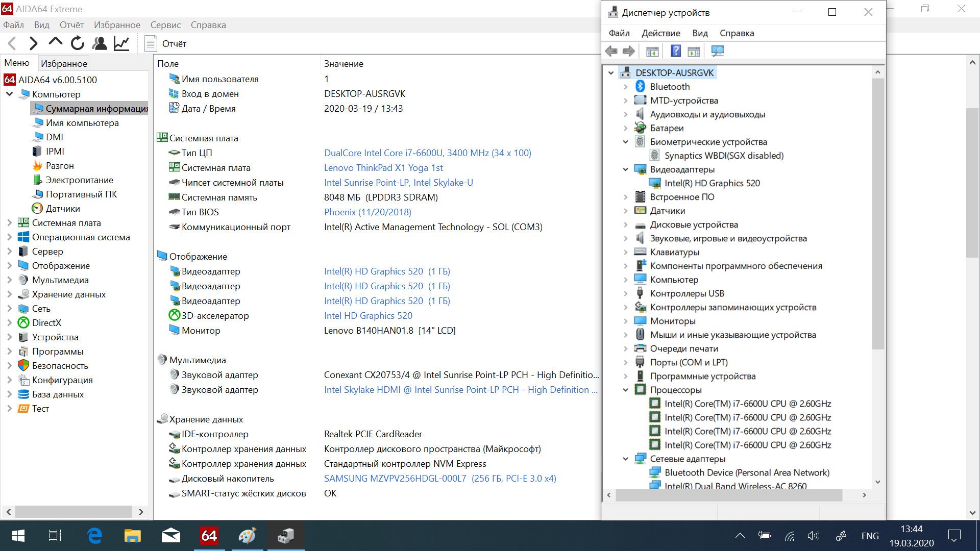This screenshot has height=551, width=980.
Task: Click AIDA64 back navigation arrow
Action: pyautogui.click(x=13, y=44)
